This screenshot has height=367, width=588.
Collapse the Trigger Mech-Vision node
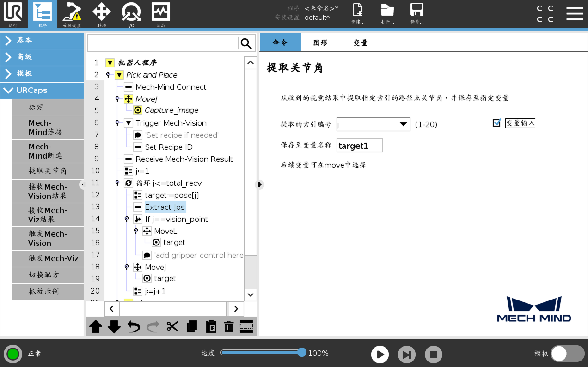point(129,123)
